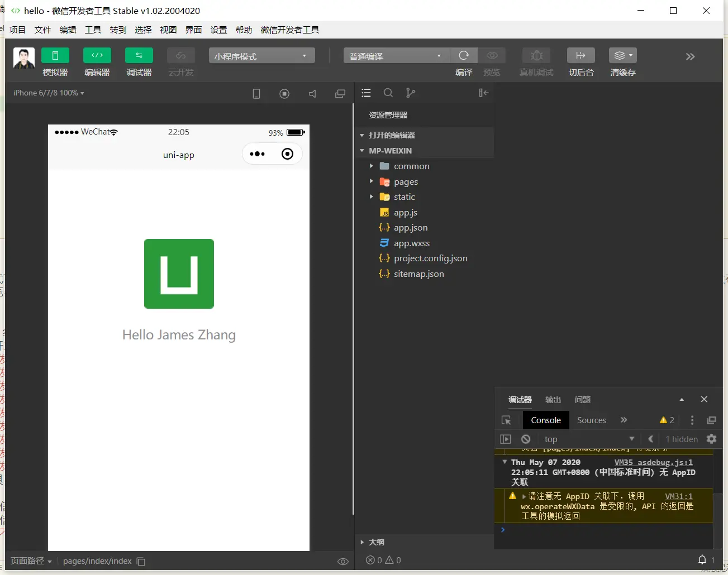Collapse the explorer side panel icon
This screenshot has height=575, width=728.
(484, 93)
